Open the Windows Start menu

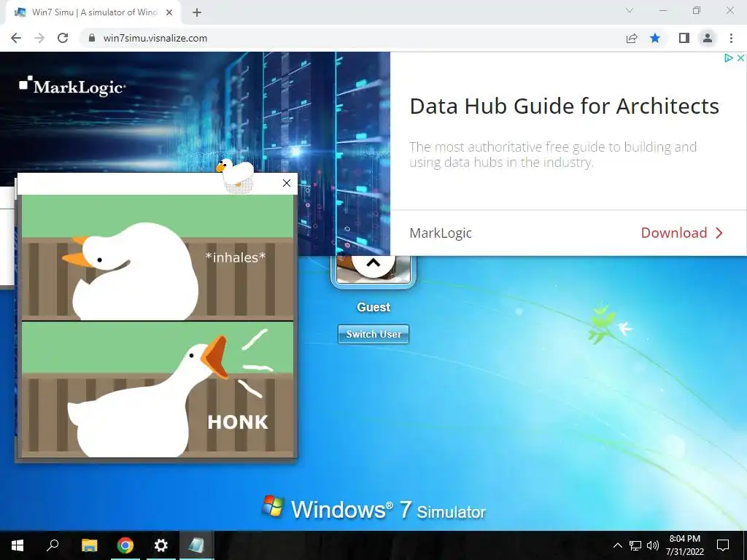pos(18,545)
